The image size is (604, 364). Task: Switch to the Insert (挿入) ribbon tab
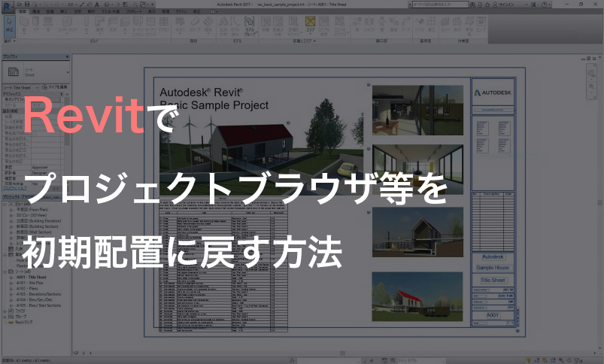point(63,11)
